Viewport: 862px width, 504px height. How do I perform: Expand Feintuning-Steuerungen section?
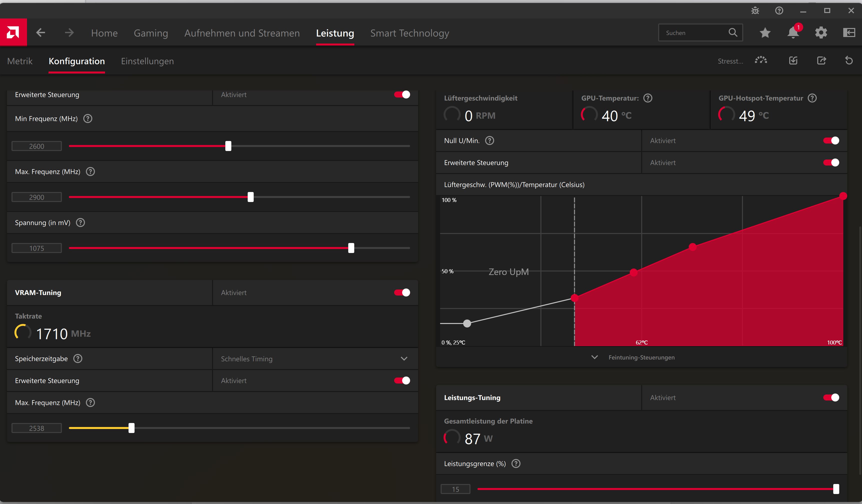641,357
